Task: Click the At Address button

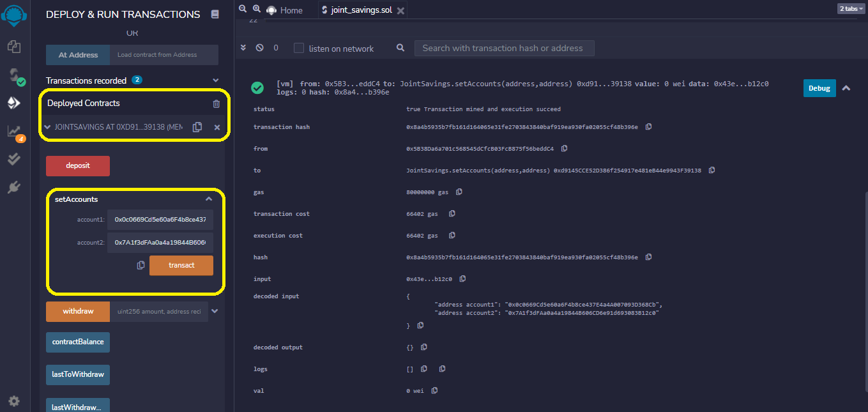Action: 78,55
